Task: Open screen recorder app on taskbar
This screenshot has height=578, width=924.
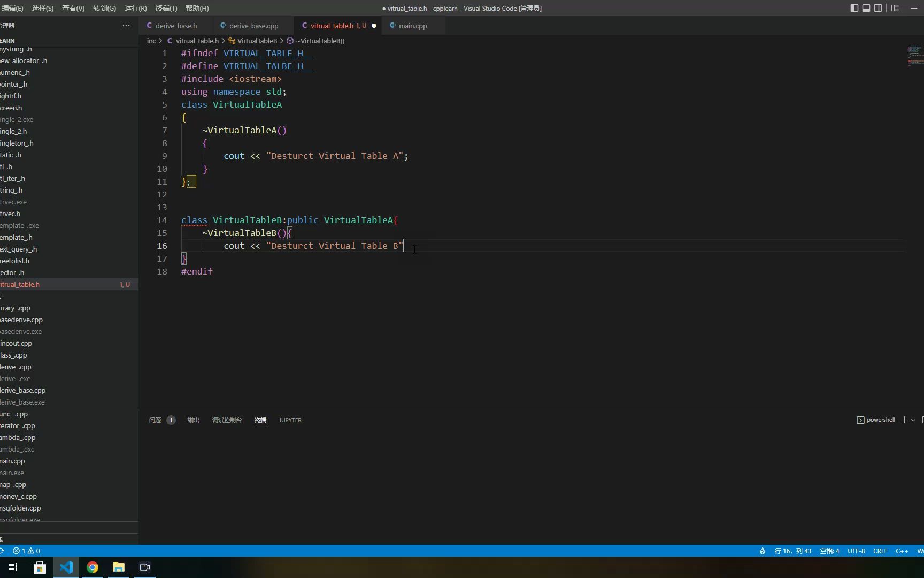Action: (x=145, y=567)
